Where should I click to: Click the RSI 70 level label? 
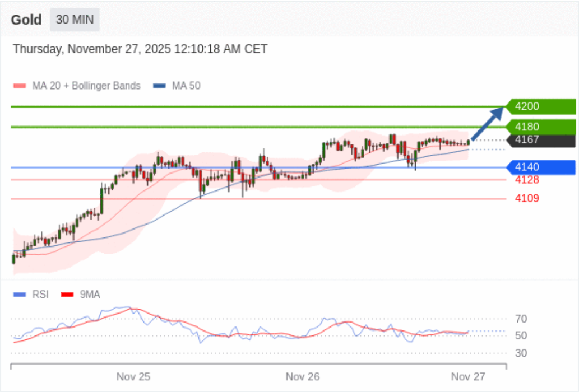point(521,319)
